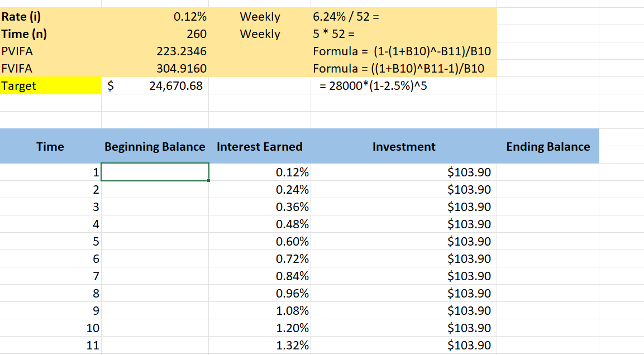The height and width of the screenshot is (355, 644).
Task: Click the Interest Earned column header
Action: pyautogui.click(x=260, y=146)
